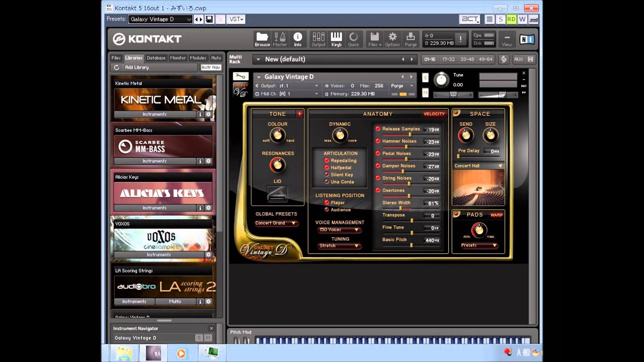
Task: Open the Files menu dropdown
Action: (x=374, y=39)
